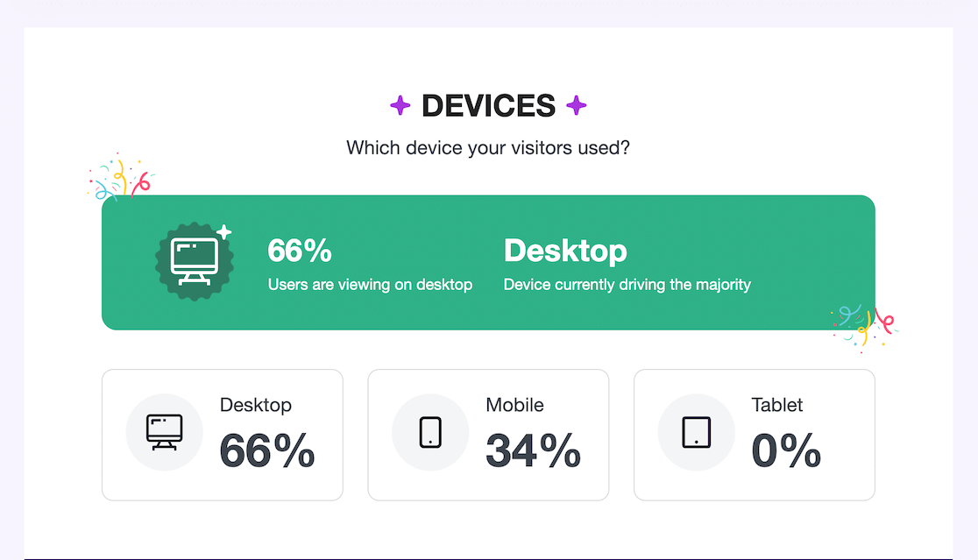Click the green Desktop majority banner

click(x=488, y=260)
